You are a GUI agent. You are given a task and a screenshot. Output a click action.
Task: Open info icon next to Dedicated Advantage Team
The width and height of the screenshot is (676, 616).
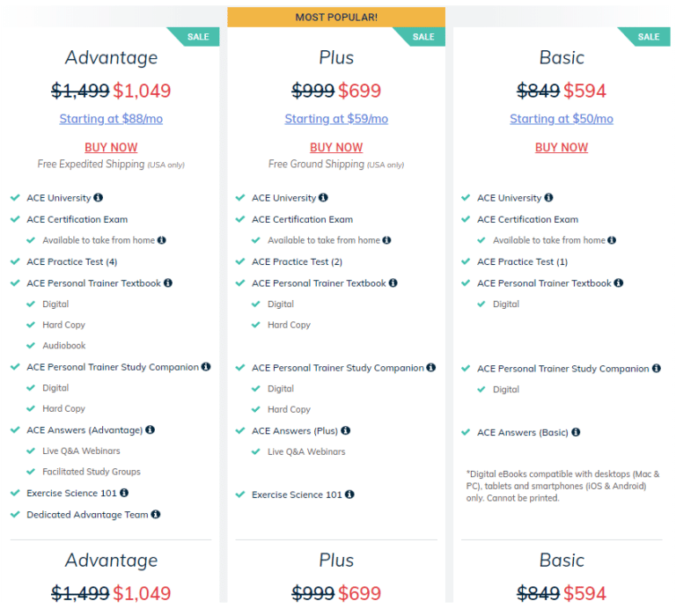click(x=156, y=515)
